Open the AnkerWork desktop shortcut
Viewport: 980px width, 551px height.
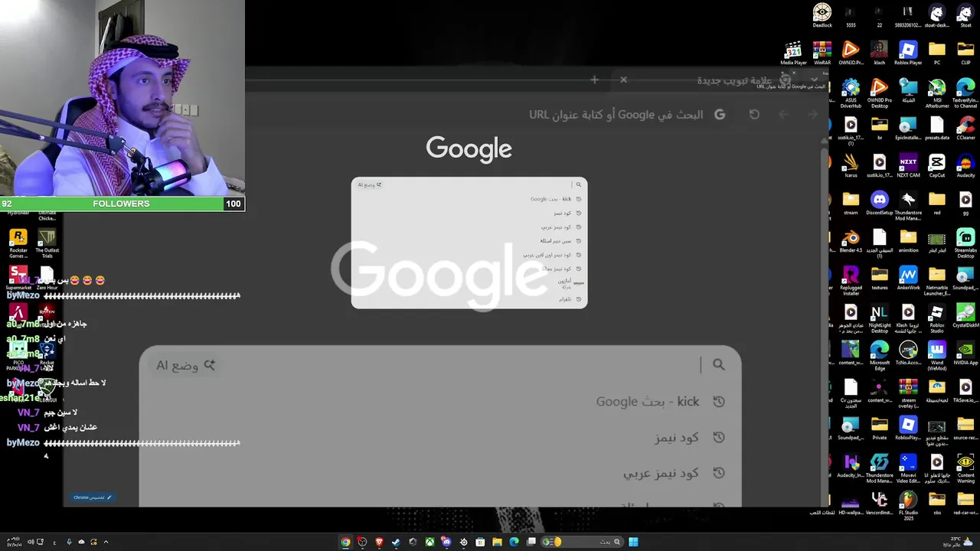point(908,278)
